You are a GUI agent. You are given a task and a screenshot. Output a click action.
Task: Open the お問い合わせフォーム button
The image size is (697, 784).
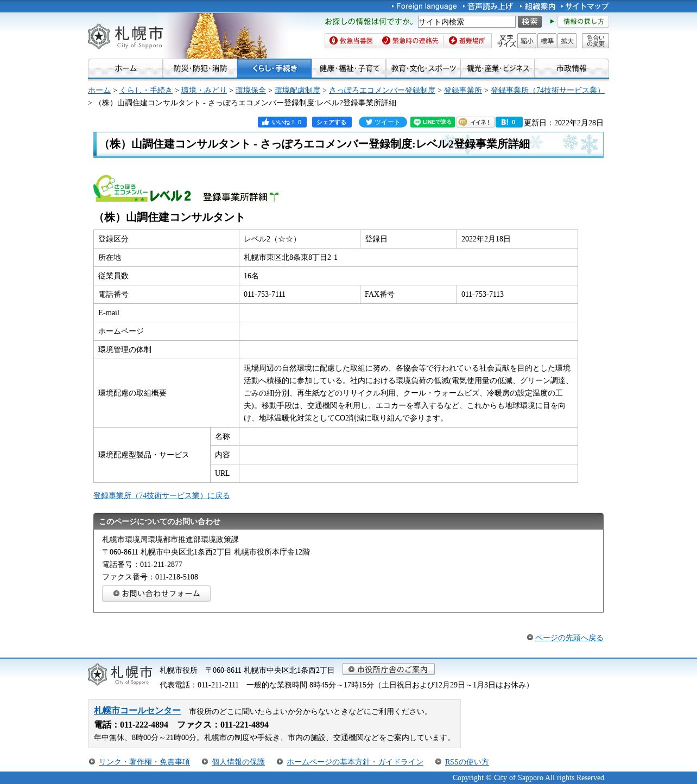coord(156,594)
